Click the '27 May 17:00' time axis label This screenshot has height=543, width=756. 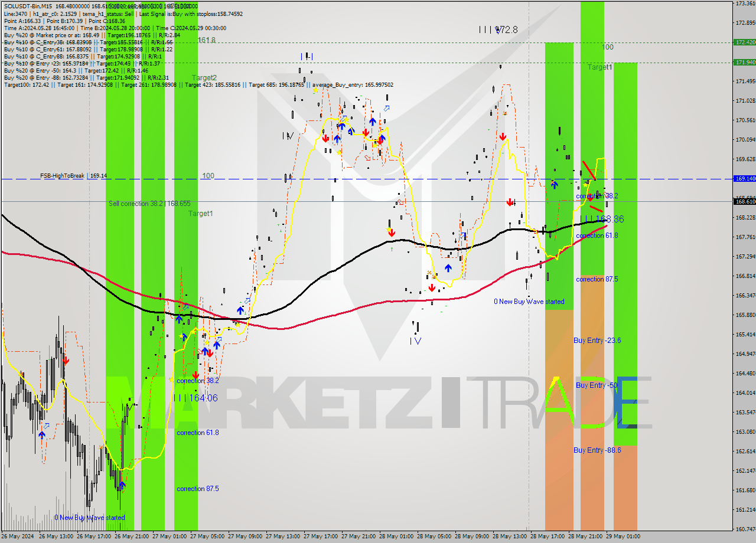pyautogui.click(x=320, y=537)
